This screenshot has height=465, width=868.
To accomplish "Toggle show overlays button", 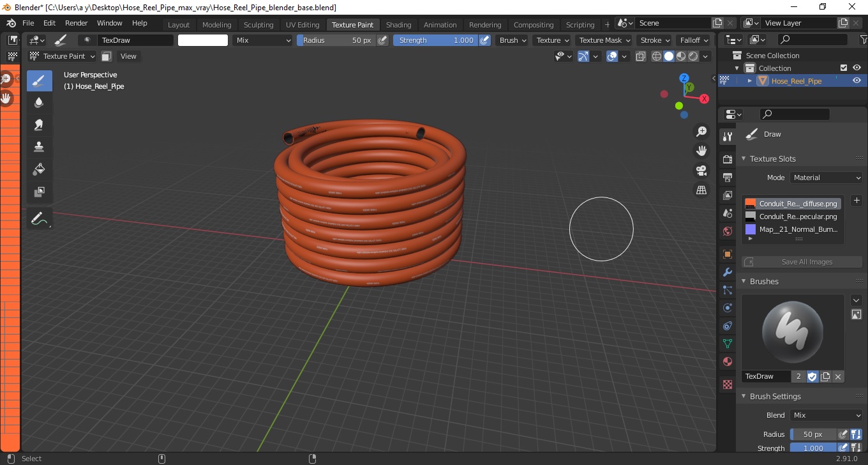I will [x=612, y=56].
